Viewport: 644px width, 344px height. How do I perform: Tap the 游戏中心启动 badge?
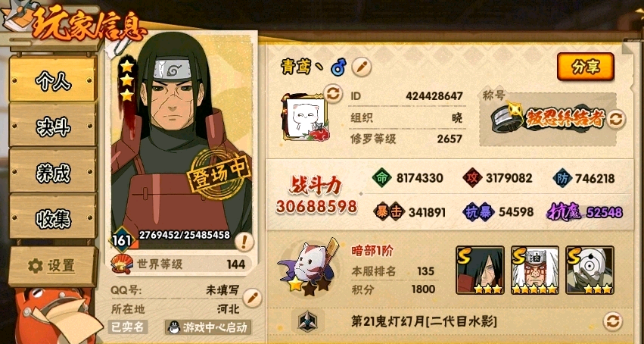[208, 327]
